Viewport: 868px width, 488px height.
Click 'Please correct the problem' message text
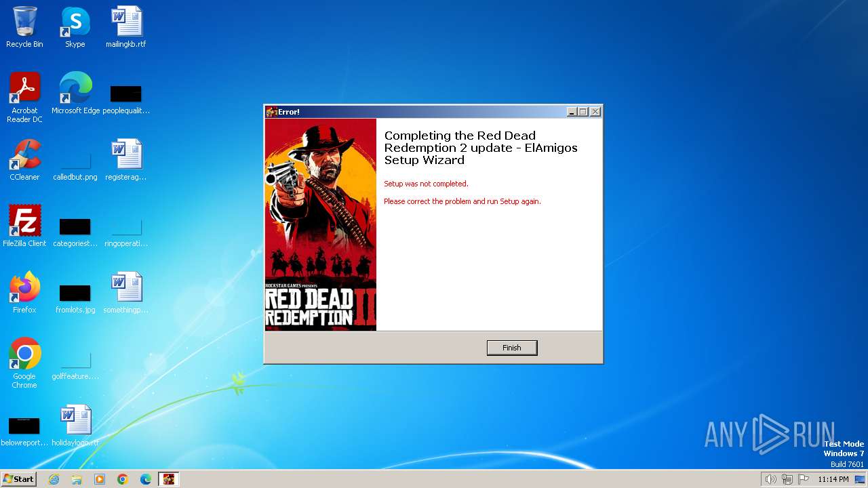tap(462, 201)
